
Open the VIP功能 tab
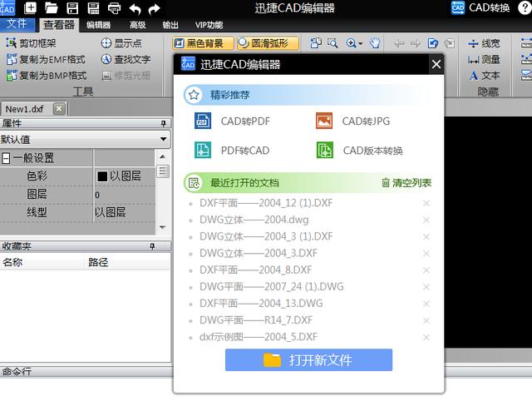[x=209, y=25]
